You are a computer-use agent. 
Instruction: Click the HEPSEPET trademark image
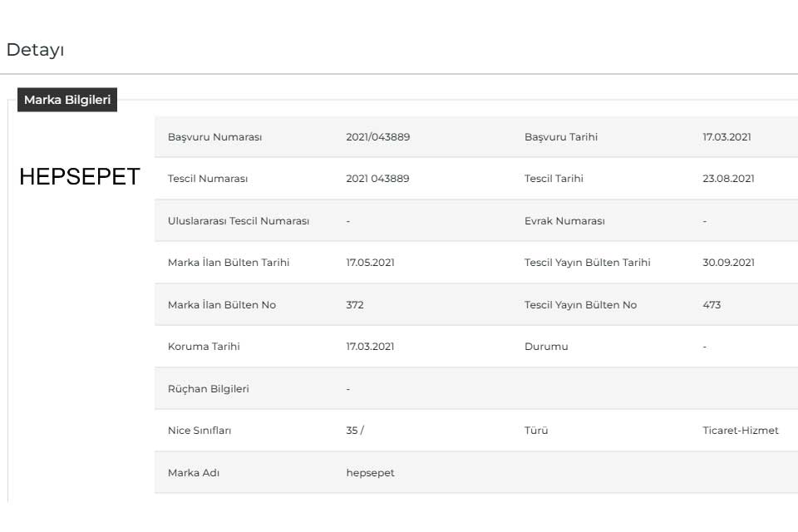pos(80,177)
